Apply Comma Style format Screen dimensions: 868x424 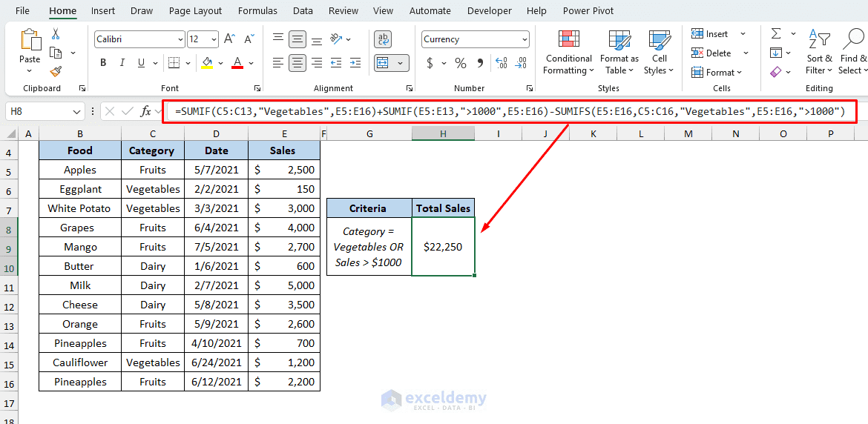coord(480,63)
